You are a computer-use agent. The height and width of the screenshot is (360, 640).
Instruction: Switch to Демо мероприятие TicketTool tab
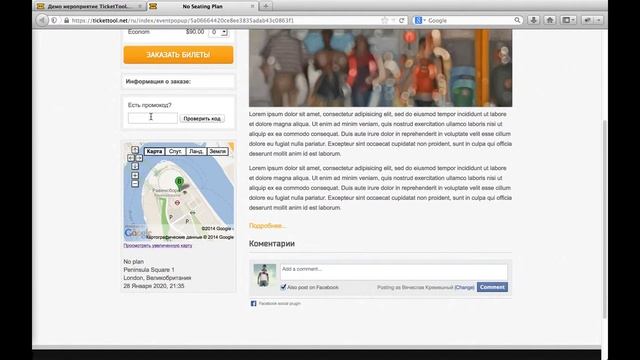[x=89, y=6]
